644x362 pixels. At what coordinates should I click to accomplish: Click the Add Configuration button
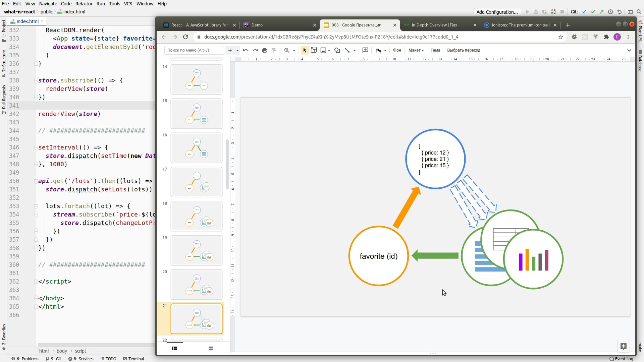tap(497, 12)
